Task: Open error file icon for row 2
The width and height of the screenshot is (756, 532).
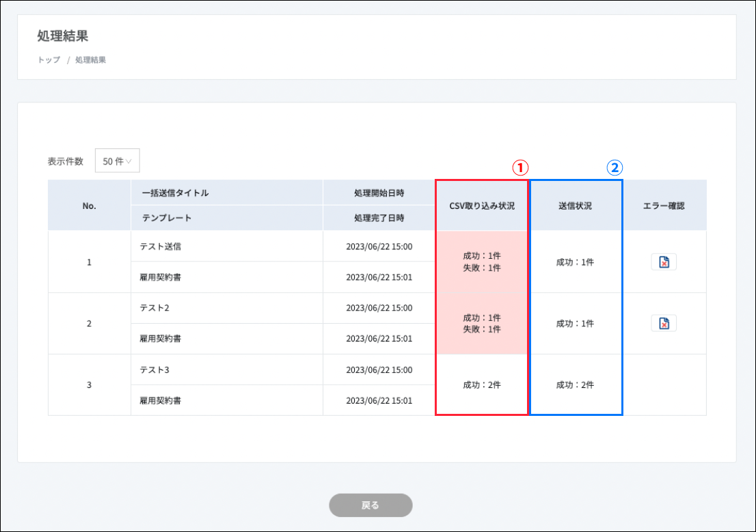Action: pyautogui.click(x=664, y=324)
